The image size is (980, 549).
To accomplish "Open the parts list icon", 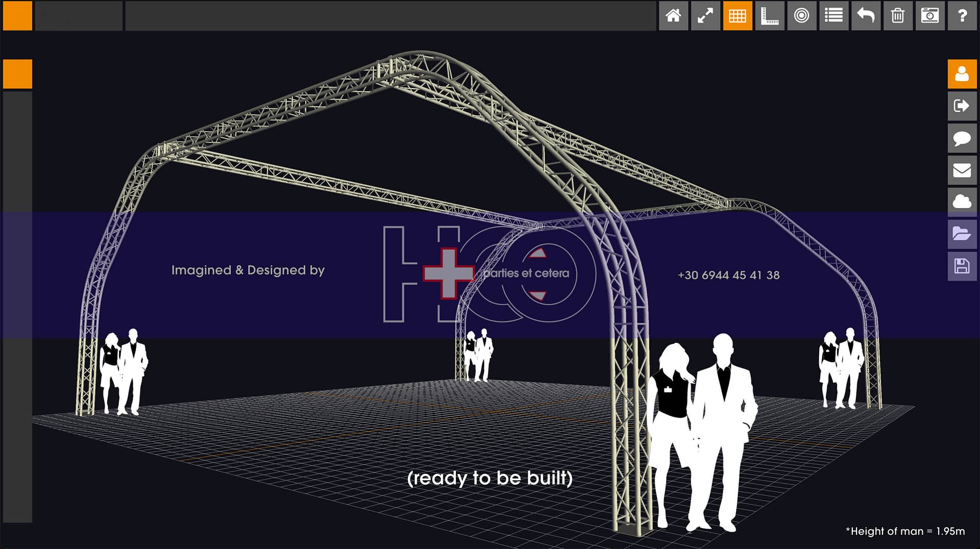I will (834, 16).
